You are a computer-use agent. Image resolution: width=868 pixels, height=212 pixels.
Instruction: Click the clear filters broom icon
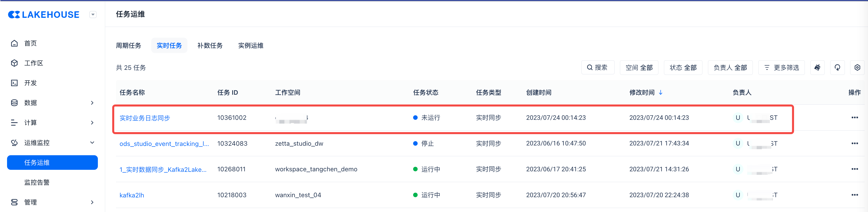817,68
